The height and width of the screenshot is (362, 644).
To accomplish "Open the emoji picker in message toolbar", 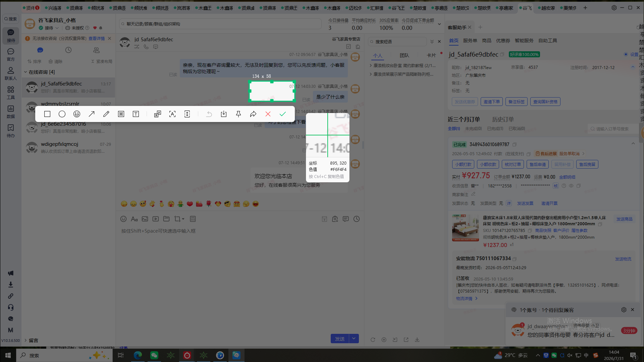I will click(x=123, y=219).
